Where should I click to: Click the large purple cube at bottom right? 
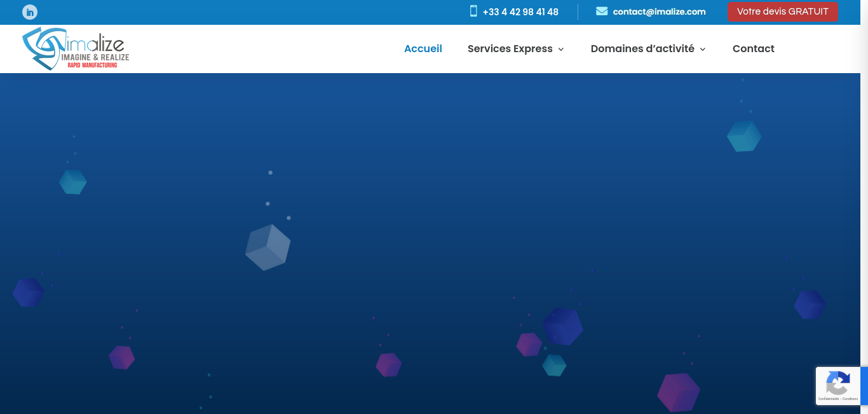point(678,392)
